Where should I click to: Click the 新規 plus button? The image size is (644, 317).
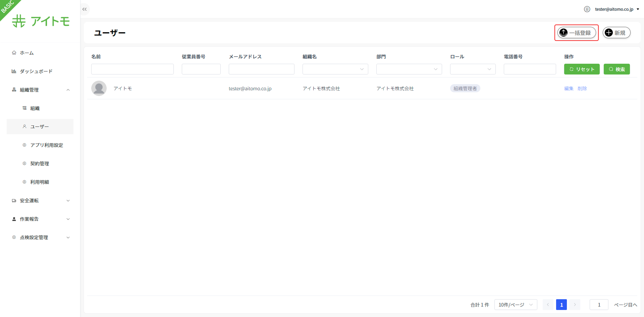coord(616,33)
